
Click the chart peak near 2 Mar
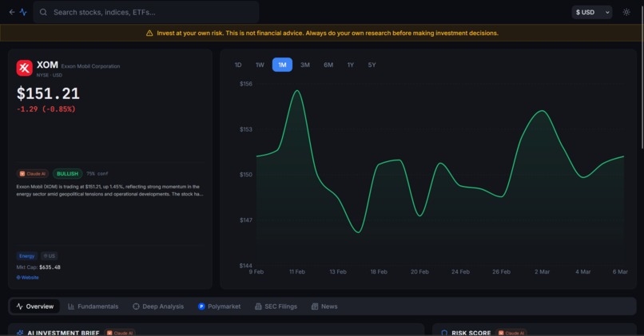pos(543,111)
